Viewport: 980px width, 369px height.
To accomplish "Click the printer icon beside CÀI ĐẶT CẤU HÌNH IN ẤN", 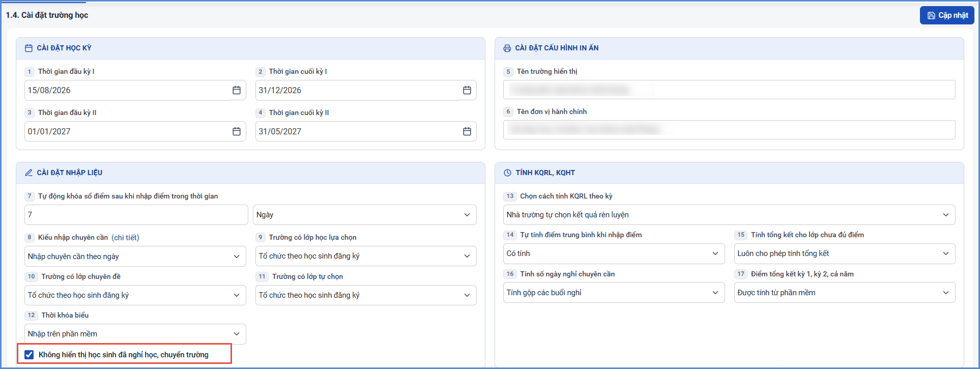I will 507,48.
